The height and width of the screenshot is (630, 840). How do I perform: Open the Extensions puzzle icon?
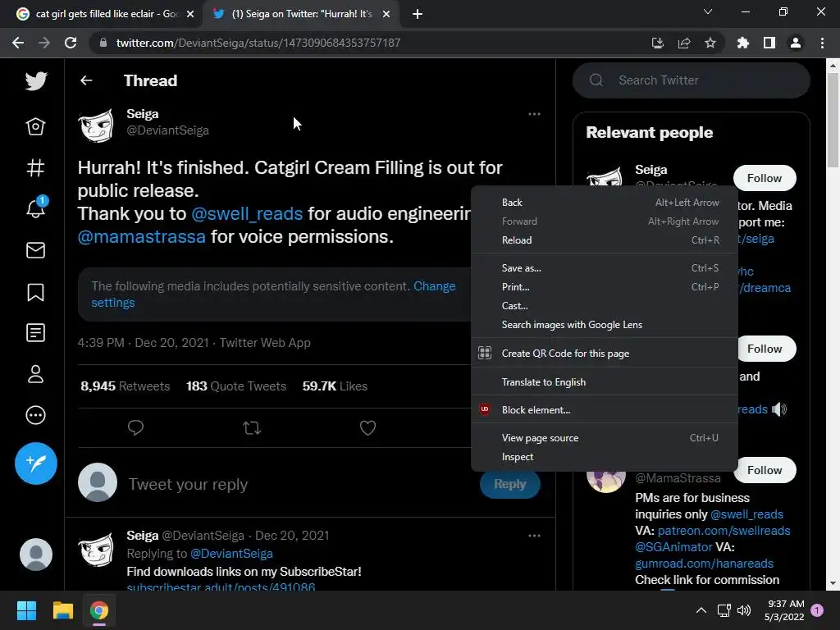[743, 43]
